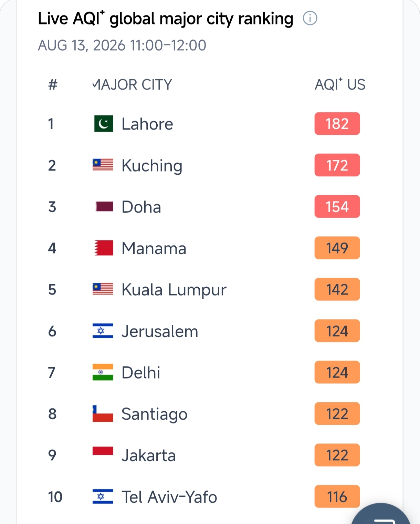Screen dimensions: 420x524
Task: Open the Lahore city page
Action: [147, 124]
